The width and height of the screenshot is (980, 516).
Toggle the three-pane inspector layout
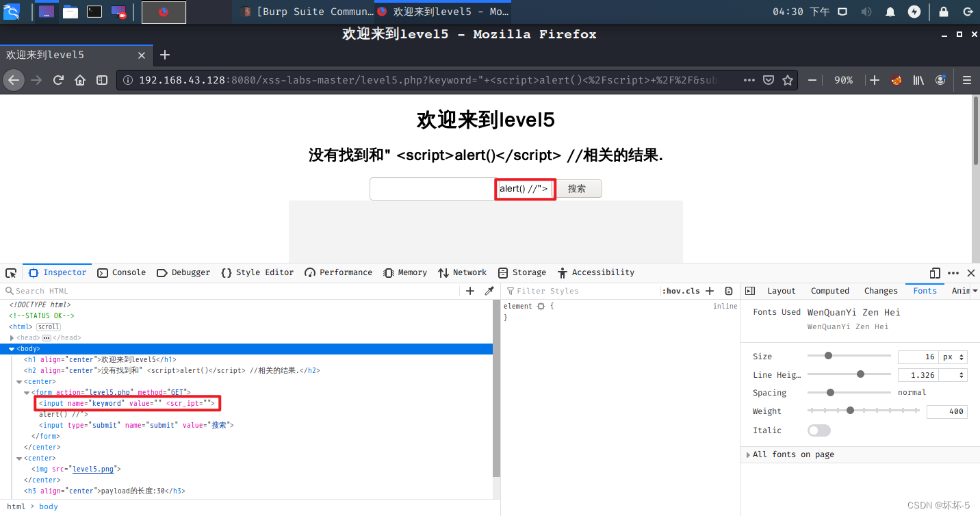750,291
